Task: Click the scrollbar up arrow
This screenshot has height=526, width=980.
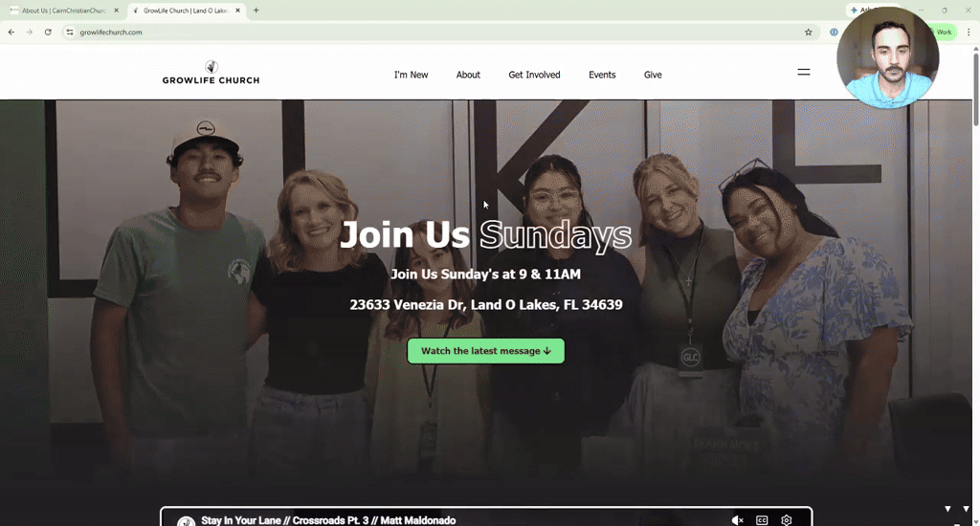Action: tap(975, 48)
